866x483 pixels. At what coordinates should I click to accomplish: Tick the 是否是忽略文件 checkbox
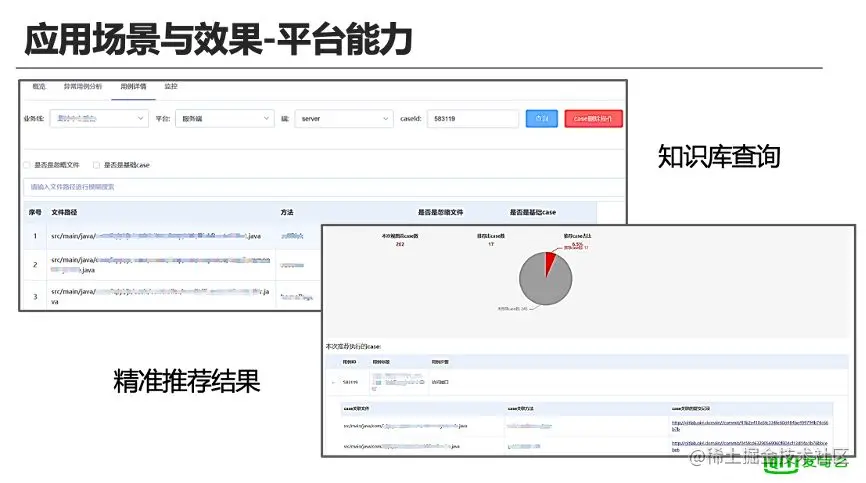[27, 164]
